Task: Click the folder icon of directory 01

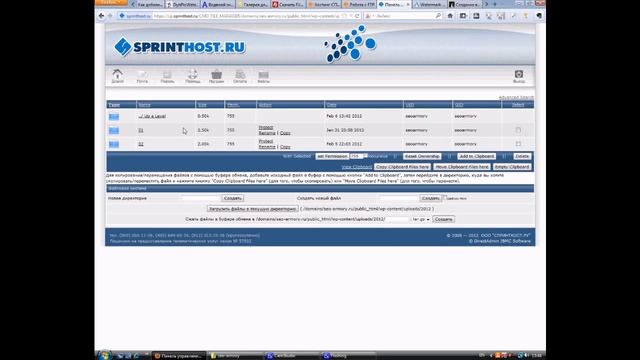Action: [x=114, y=131]
